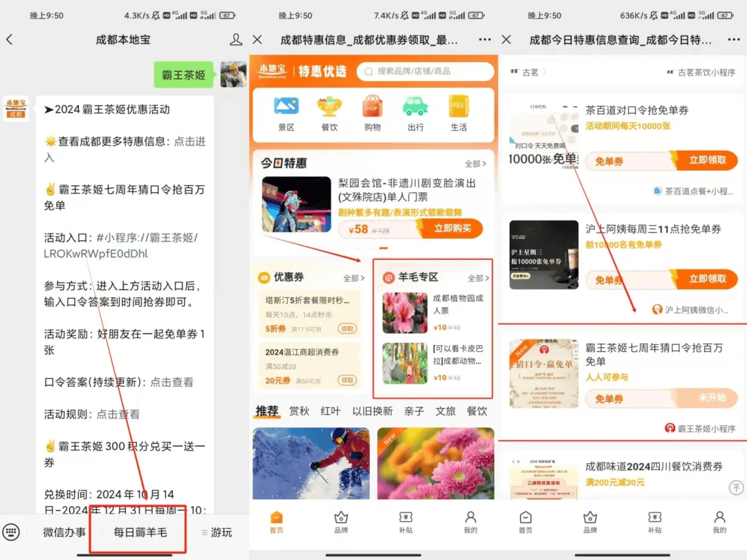Open the 餐饮 category bowl icon

tap(329, 106)
